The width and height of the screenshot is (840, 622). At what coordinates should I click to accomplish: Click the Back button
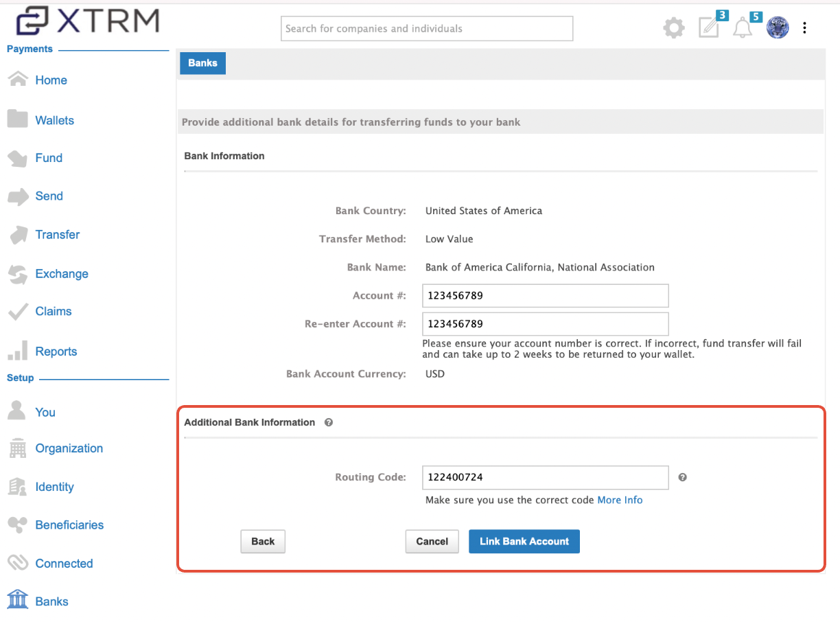tap(263, 541)
